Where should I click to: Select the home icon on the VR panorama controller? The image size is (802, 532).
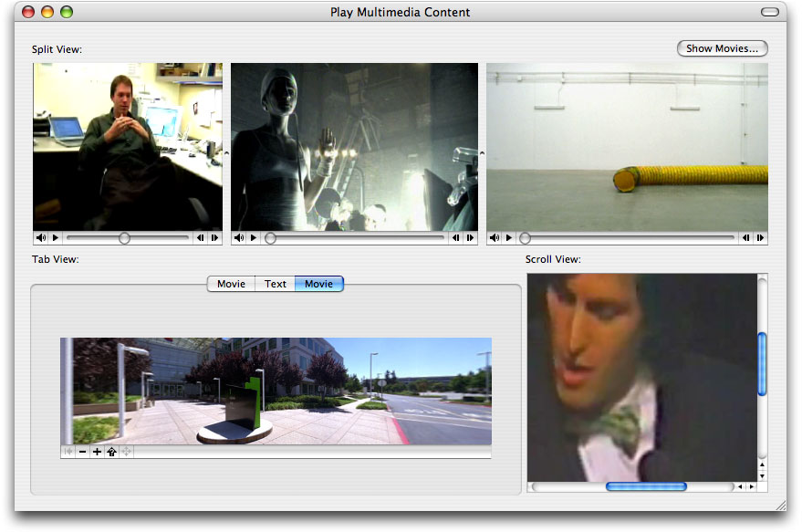pyautogui.click(x=110, y=451)
